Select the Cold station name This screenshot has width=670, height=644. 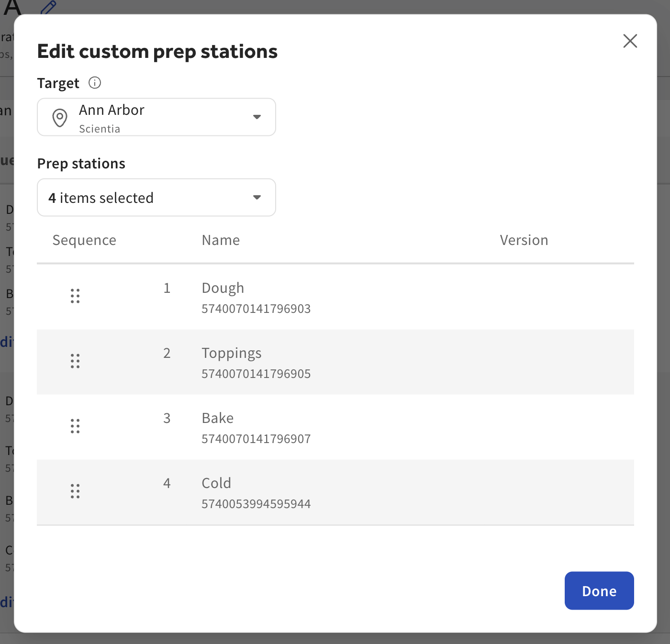point(216,483)
